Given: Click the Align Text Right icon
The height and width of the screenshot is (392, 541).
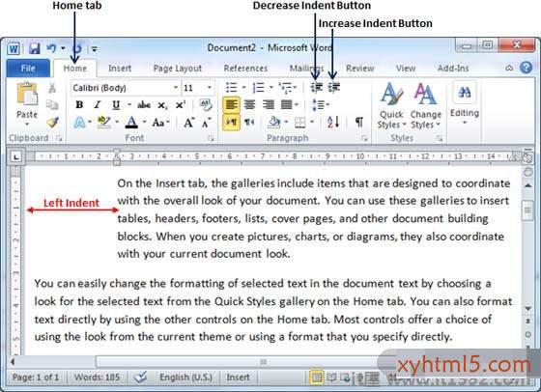Looking at the screenshot, I should (x=269, y=105).
